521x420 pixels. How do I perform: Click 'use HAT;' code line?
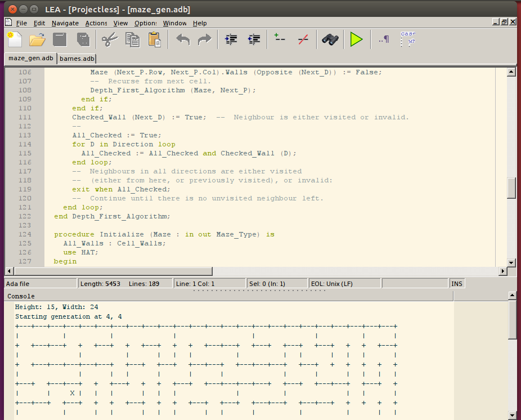click(x=81, y=252)
